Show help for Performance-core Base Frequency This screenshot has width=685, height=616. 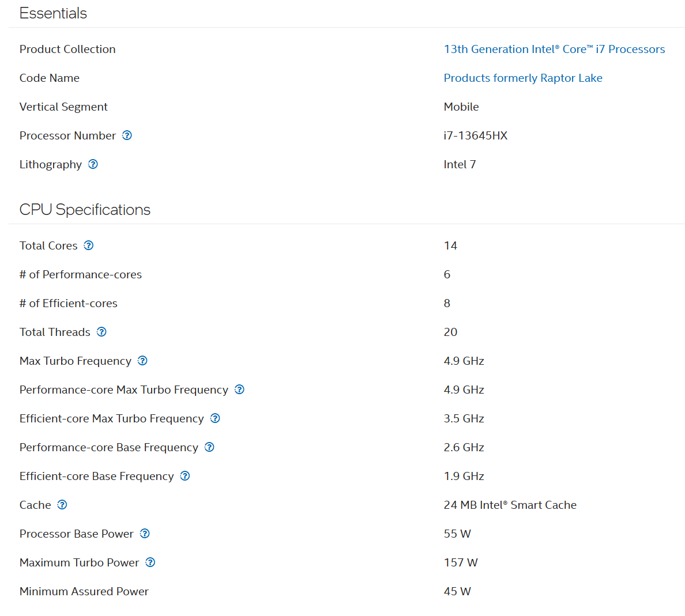tap(209, 447)
